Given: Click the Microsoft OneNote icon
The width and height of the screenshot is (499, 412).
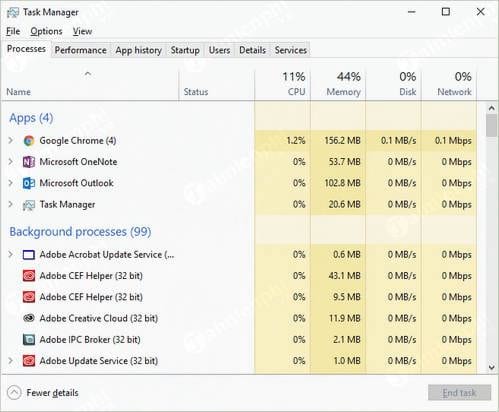Looking at the screenshot, I should click(29, 162).
